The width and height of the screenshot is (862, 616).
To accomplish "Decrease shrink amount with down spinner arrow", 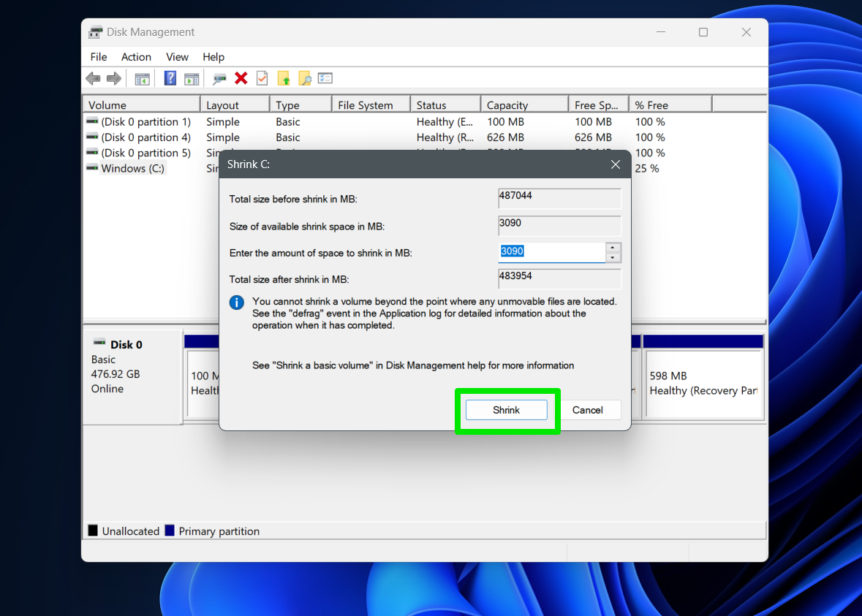I will click(x=613, y=258).
